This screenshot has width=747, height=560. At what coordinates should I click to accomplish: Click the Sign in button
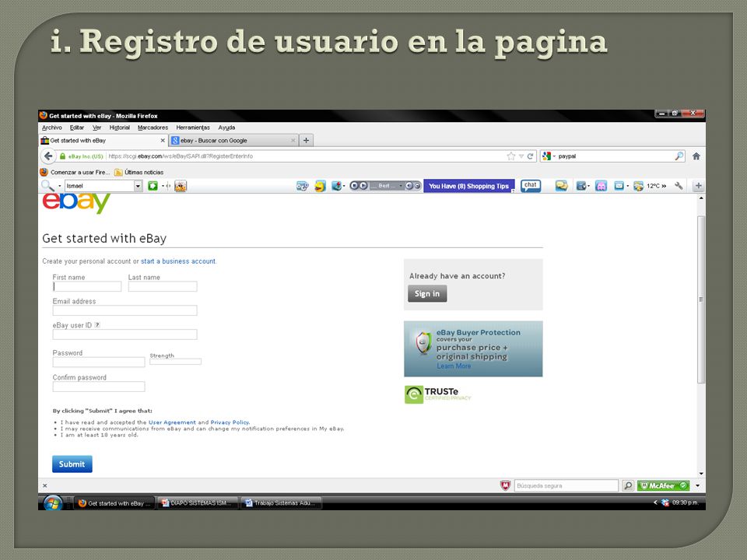427,294
